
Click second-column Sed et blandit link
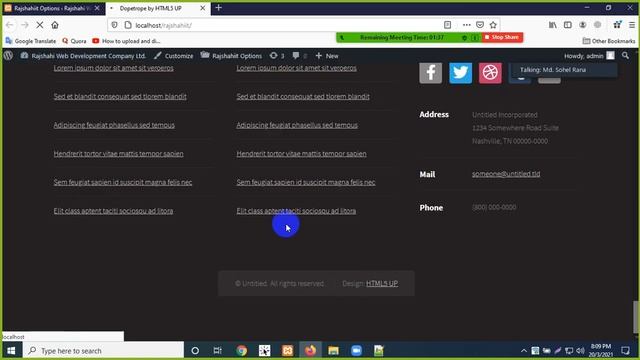tap(303, 96)
